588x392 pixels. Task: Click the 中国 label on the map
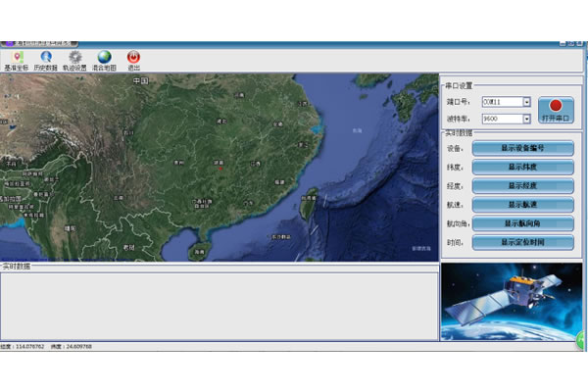(x=139, y=81)
